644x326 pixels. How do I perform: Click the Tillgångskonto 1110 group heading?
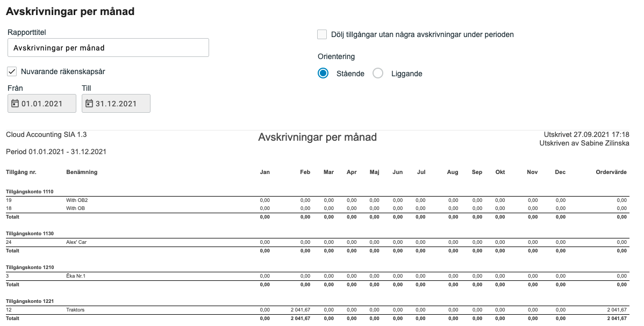(x=30, y=191)
